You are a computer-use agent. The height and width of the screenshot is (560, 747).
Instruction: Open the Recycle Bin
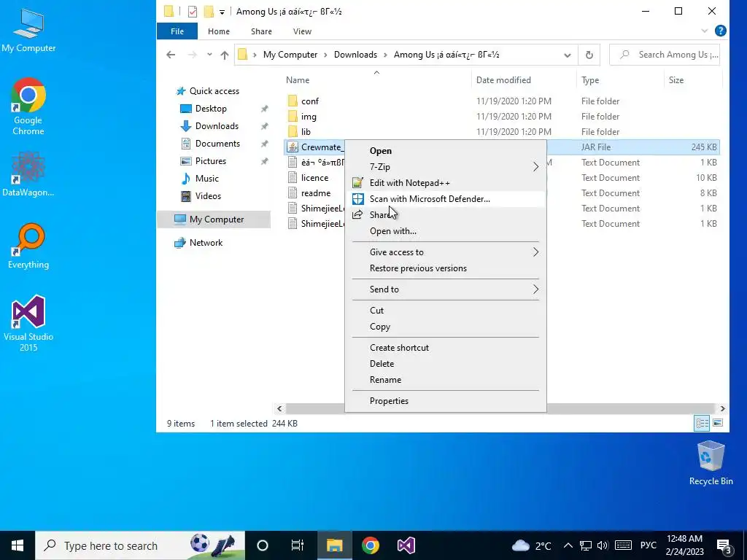pyautogui.click(x=711, y=463)
